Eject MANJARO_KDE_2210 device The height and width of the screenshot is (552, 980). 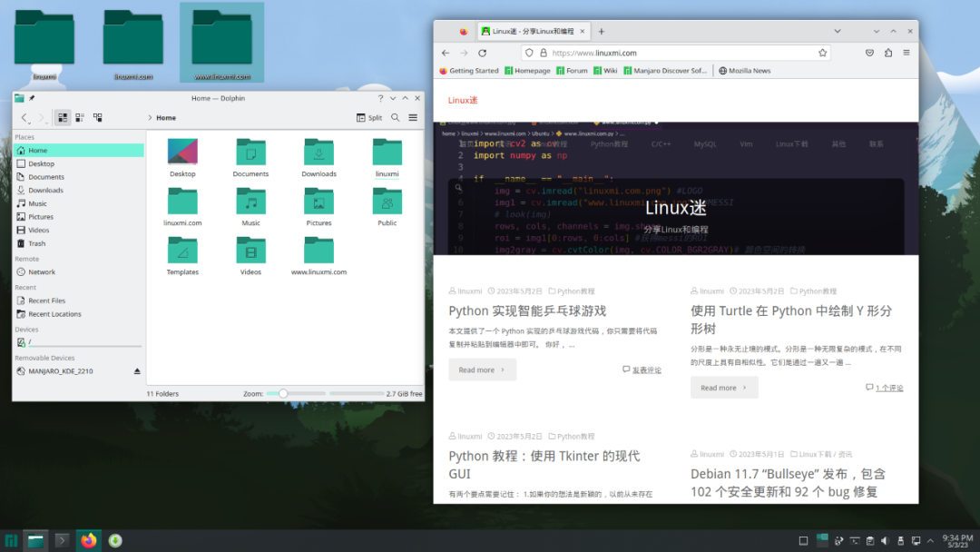click(x=137, y=371)
